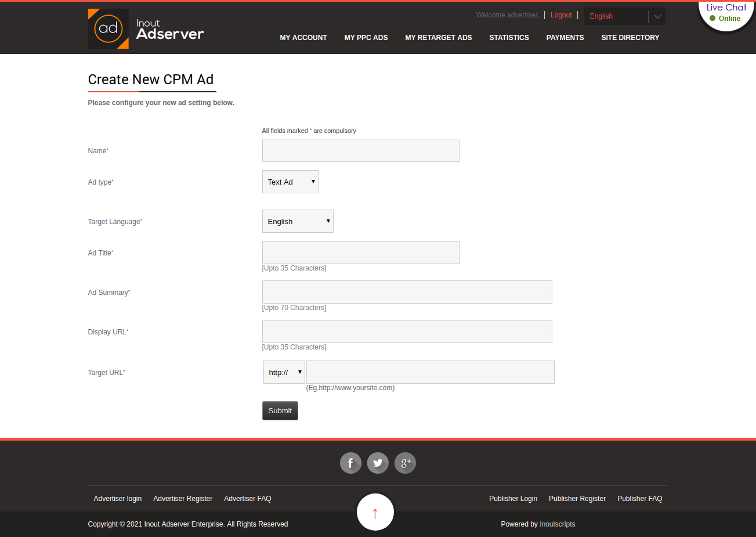The height and width of the screenshot is (537, 756).
Task: Open the http:// protocol dropdown
Action: [x=284, y=372]
